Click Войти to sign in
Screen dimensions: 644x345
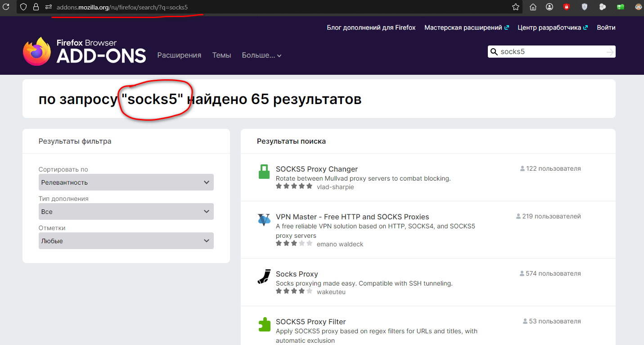point(606,27)
